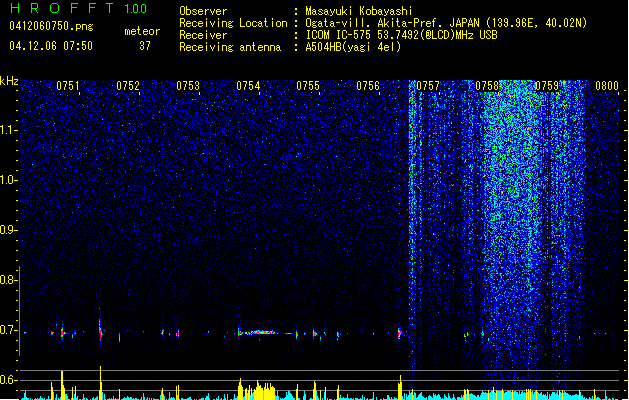Click the date stamp 04.12.06 07:50
The height and width of the screenshot is (400, 629).
point(51,46)
